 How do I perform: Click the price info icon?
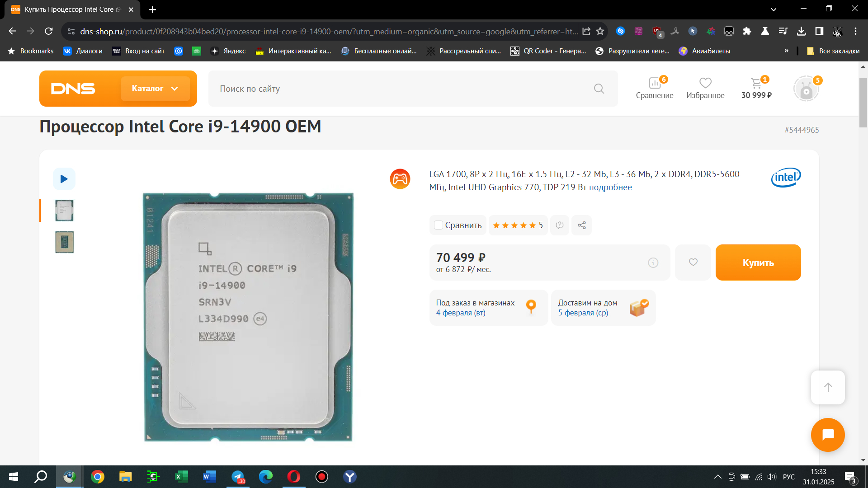coord(653,263)
